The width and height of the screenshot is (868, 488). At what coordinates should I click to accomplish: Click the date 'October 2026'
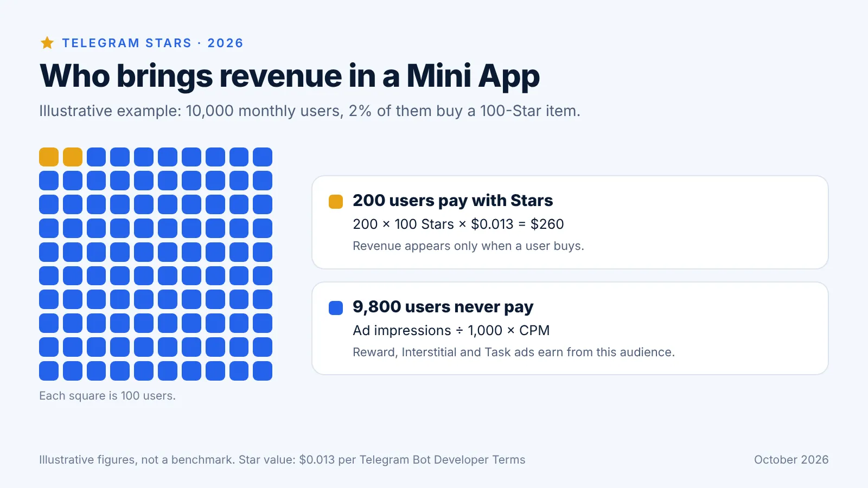click(x=791, y=460)
